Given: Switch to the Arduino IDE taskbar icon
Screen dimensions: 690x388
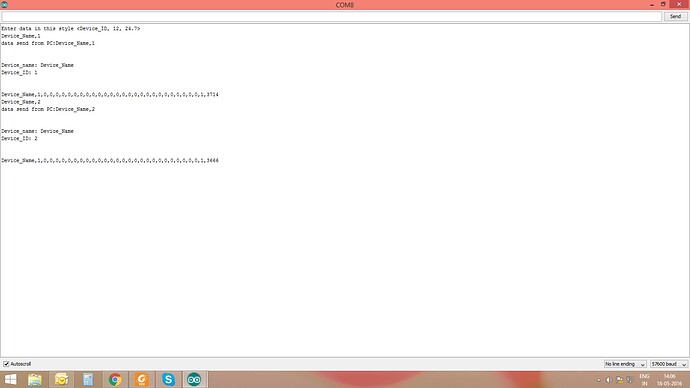Looking at the screenshot, I should (195, 379).
